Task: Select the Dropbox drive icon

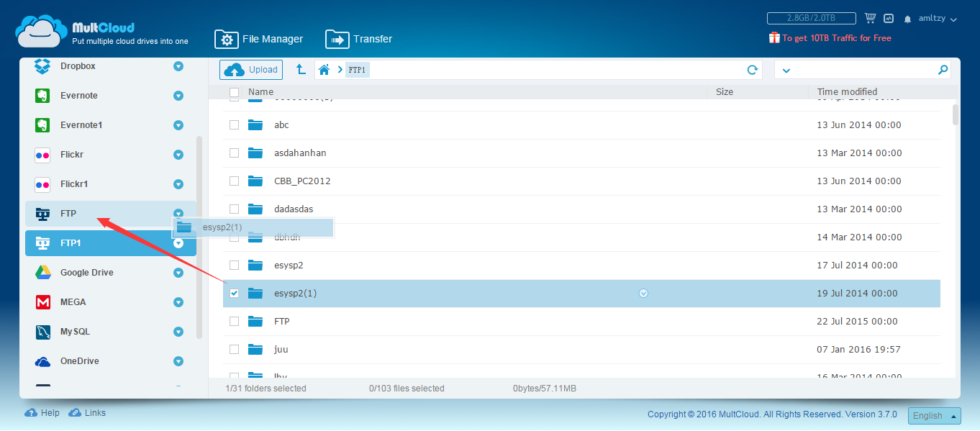Action: coord(42,66)
